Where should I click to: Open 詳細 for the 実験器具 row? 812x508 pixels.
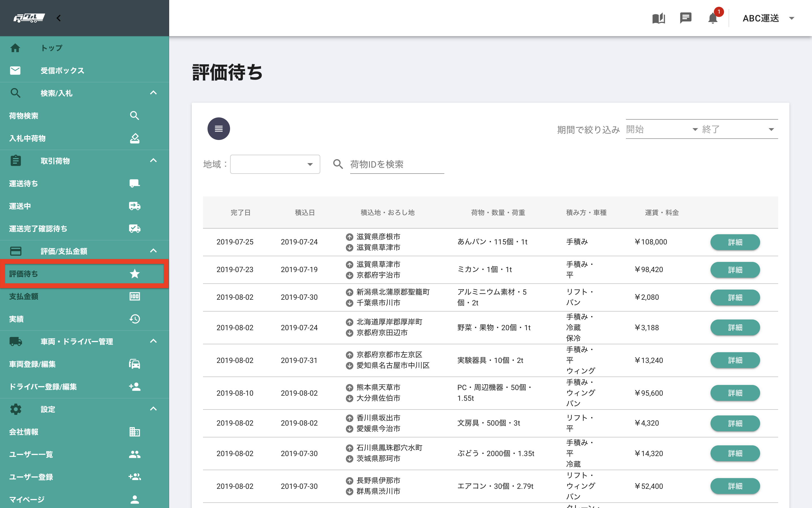click(735, 360)
